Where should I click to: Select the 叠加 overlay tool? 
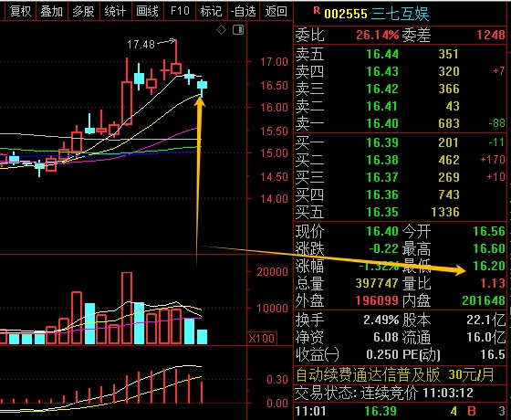52,11
